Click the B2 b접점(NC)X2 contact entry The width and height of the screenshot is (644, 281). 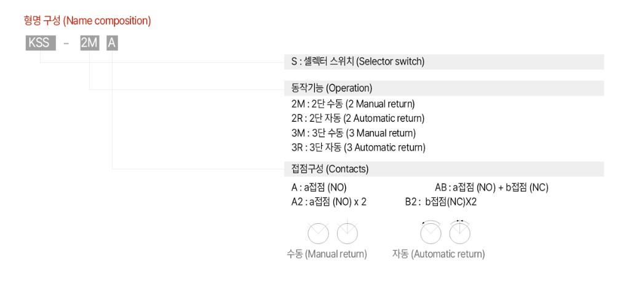(440, 202)
